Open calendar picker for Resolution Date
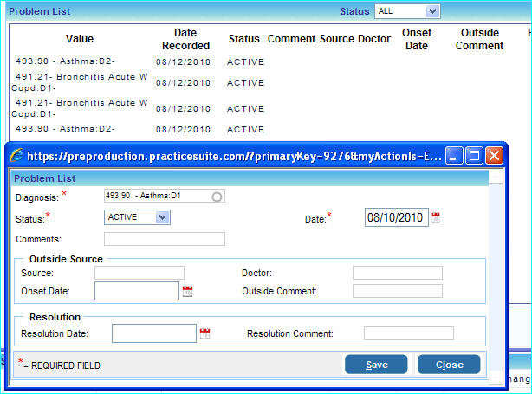The width and height of the screenshot is (532, 394). (205, 334)
